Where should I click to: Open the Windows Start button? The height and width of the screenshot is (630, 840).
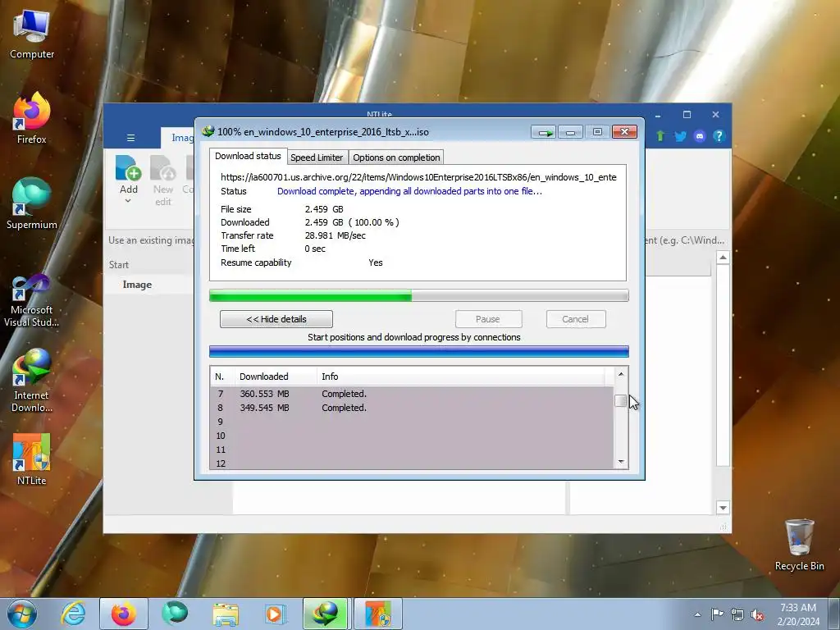coord(21,614)
